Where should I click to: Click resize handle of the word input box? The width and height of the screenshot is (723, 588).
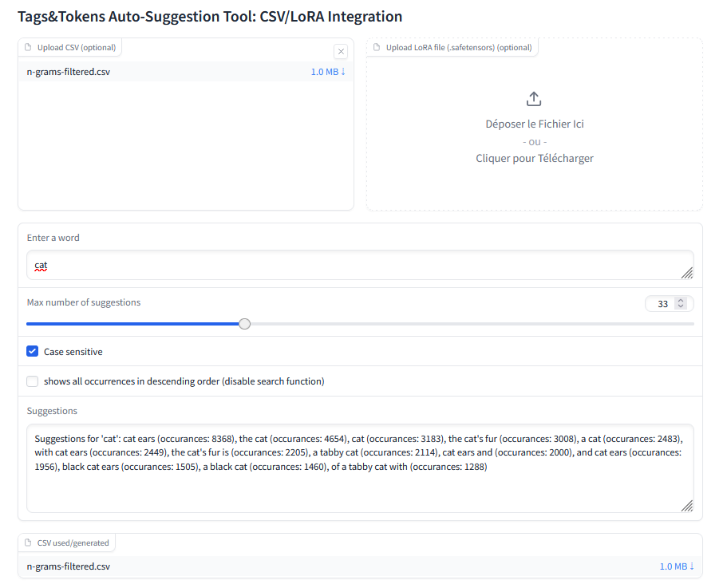point(687,273)
